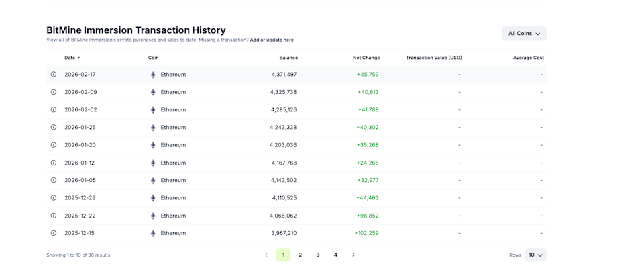This screenshot has height=272, width=644.
Task: Click the next page arrow
Action: [354, 255]
